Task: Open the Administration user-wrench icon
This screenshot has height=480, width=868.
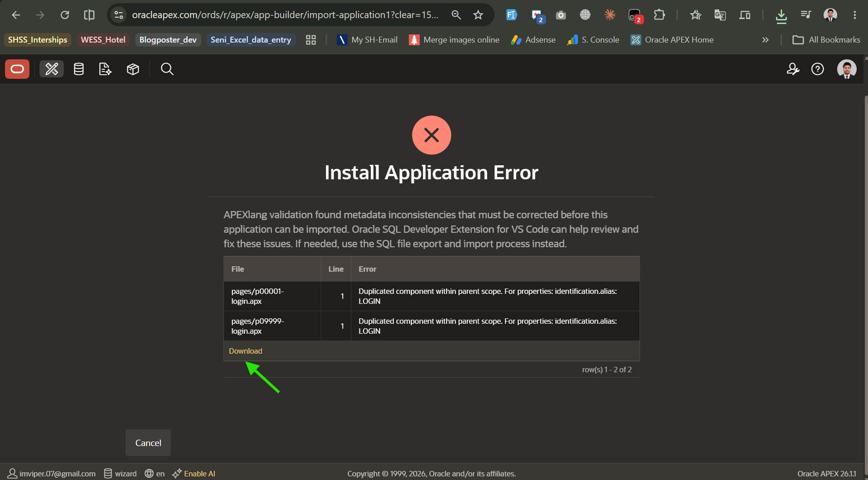Action: coord(793,69)
